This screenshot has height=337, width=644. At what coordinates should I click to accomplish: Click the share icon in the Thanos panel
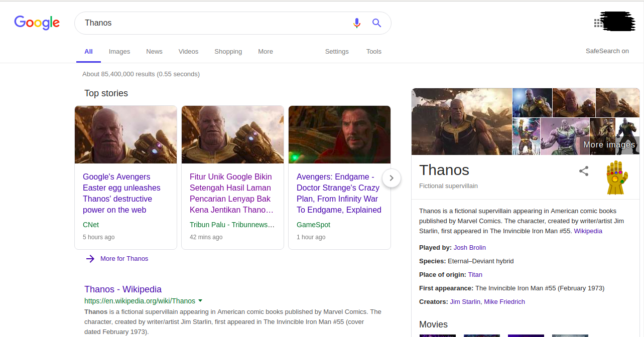(x=583, y=171)
